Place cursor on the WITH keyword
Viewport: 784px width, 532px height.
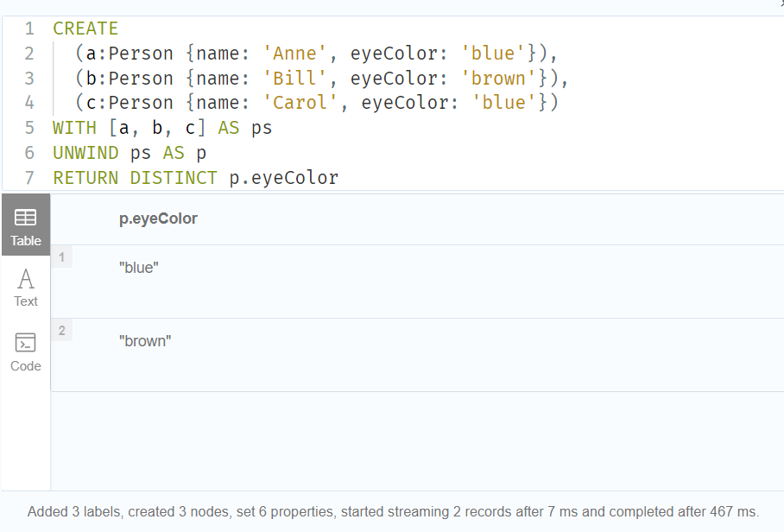[x=74, y=128]
